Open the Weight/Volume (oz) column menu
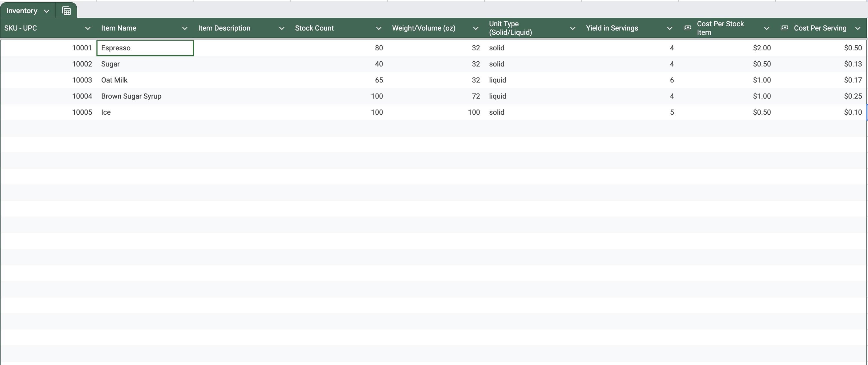 (476, 28)
